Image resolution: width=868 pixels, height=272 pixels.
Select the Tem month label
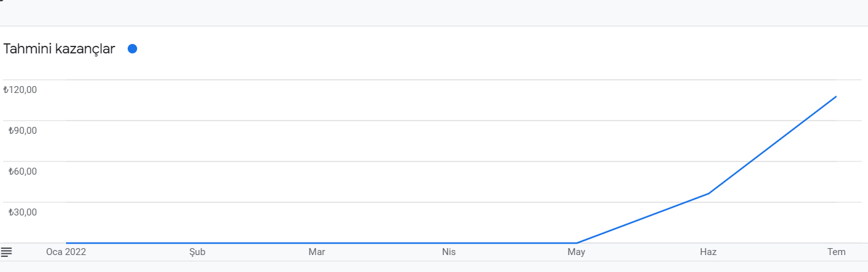point(837,252)
